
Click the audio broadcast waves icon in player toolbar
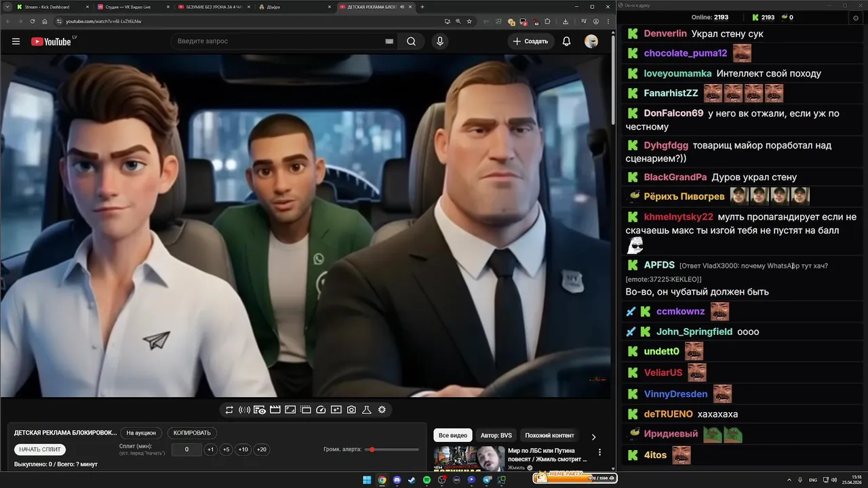[x=245, y=410]
